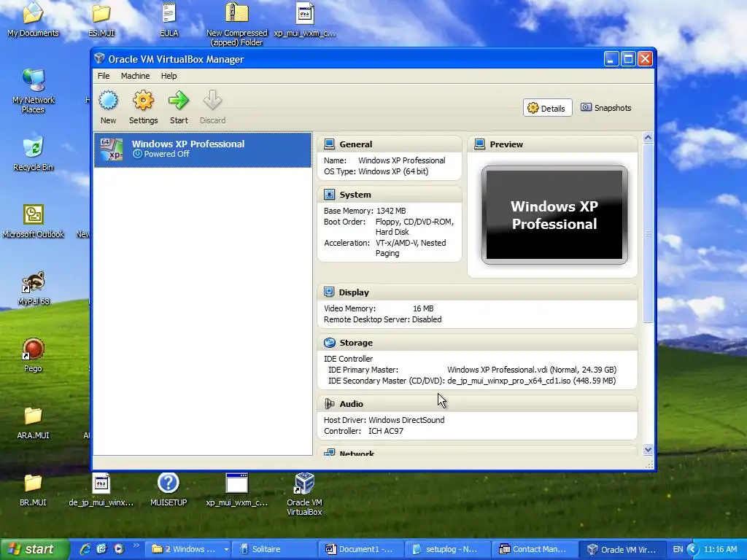Screen dimensions: 747x560
Task: Click details pane scroll down arrow
Action: pyautogui.click(x=648, y=449)
